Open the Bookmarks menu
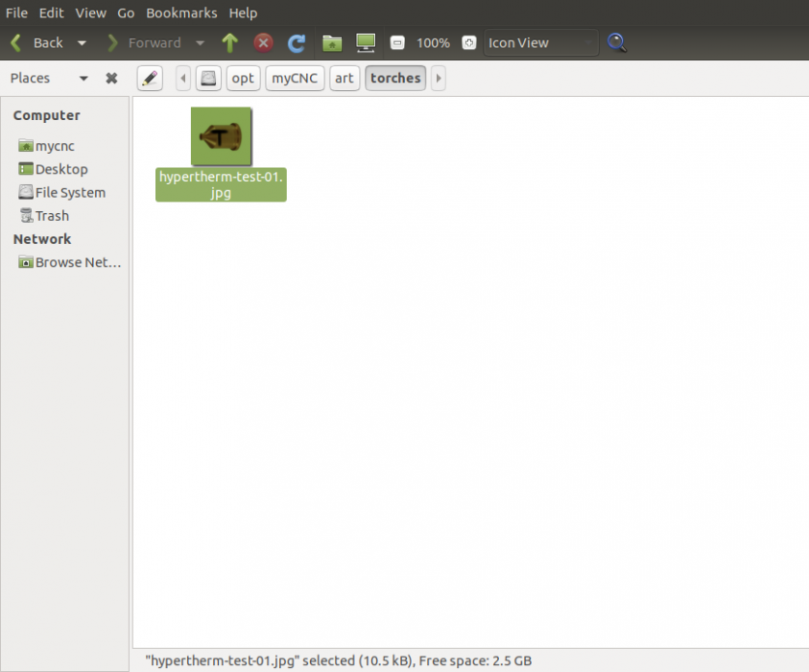Viewport: 809px width, 672px height. pyautogui.click(x=181, y=12)
